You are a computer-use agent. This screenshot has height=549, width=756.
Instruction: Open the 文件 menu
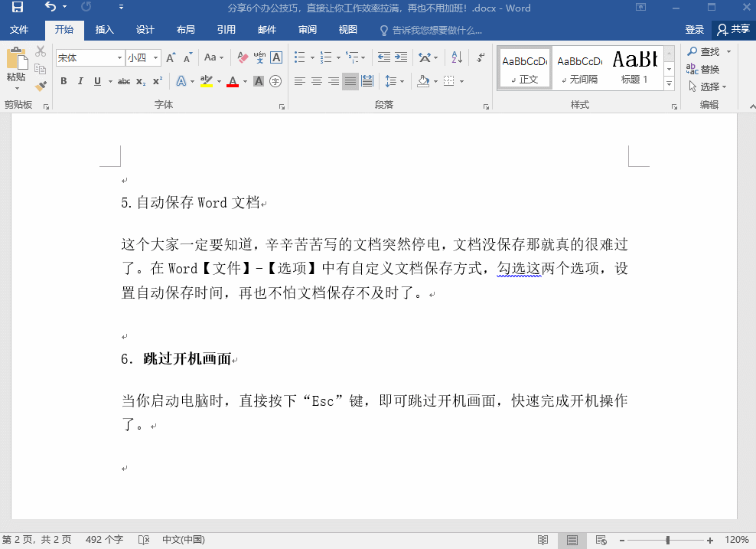pyautogui.click(x=19, y=30)
